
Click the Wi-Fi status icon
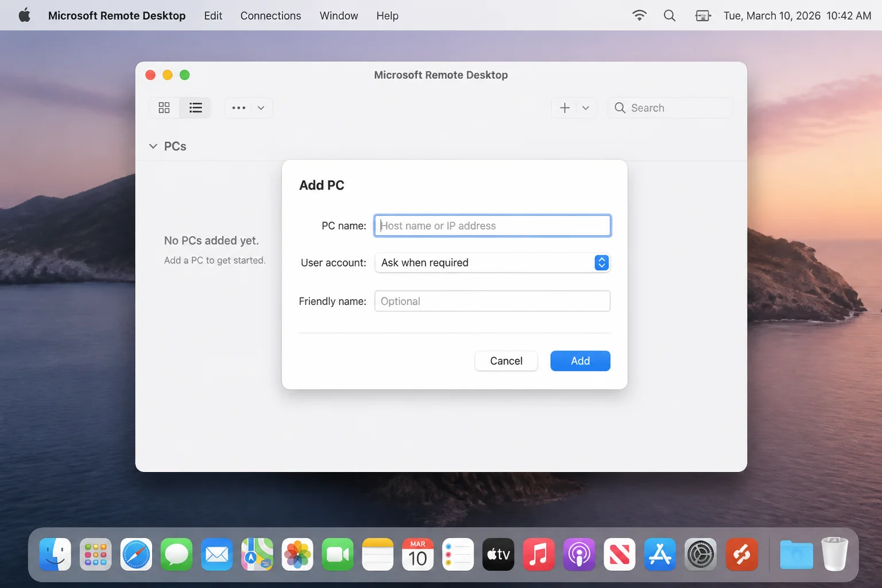click(639, 16)
